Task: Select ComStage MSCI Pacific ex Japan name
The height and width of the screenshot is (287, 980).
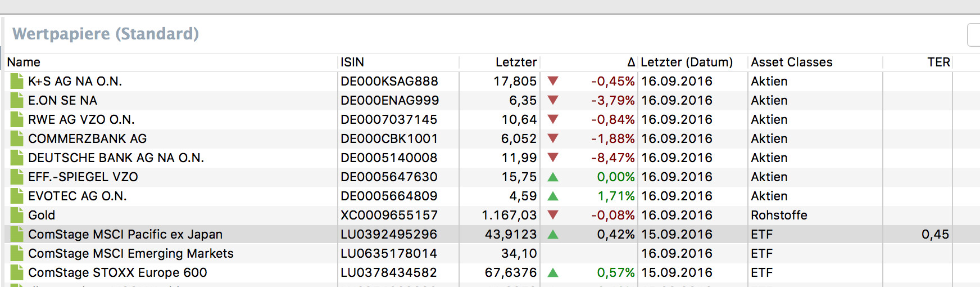Action: (125, 234)
